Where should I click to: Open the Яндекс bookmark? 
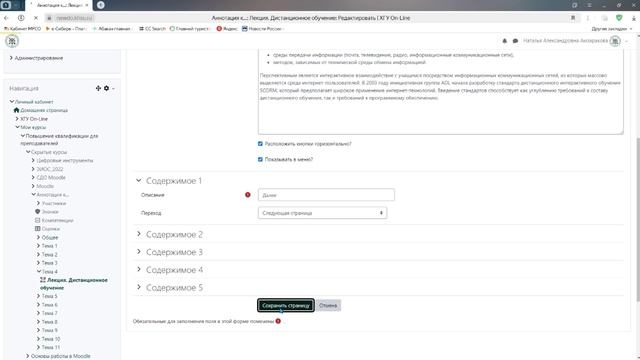(x=227, y=29)
